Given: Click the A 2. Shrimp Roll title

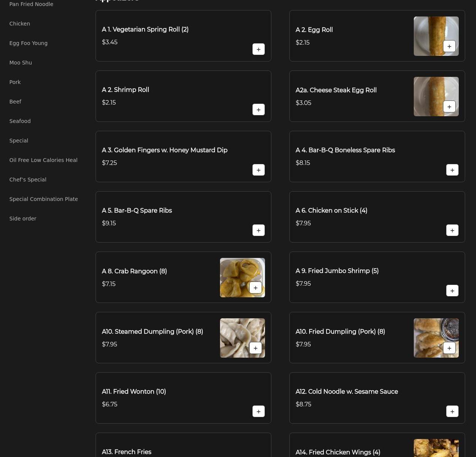Looking at the screenshot, I should tap(126, 90).
